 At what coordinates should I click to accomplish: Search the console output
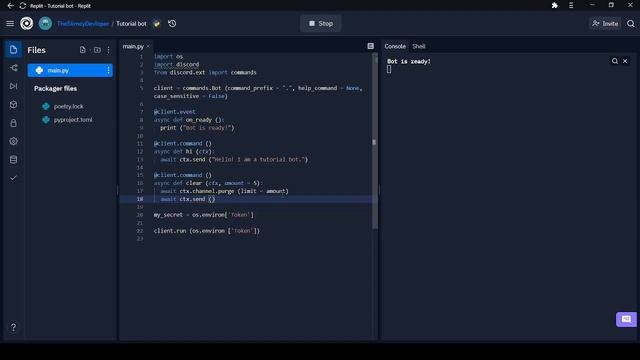click(614, 61)
